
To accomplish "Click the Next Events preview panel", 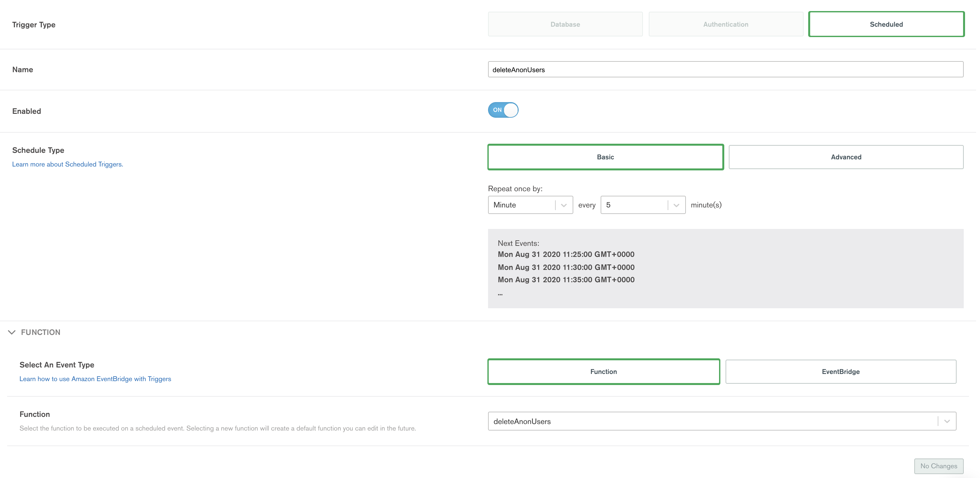I will (725, 269).
